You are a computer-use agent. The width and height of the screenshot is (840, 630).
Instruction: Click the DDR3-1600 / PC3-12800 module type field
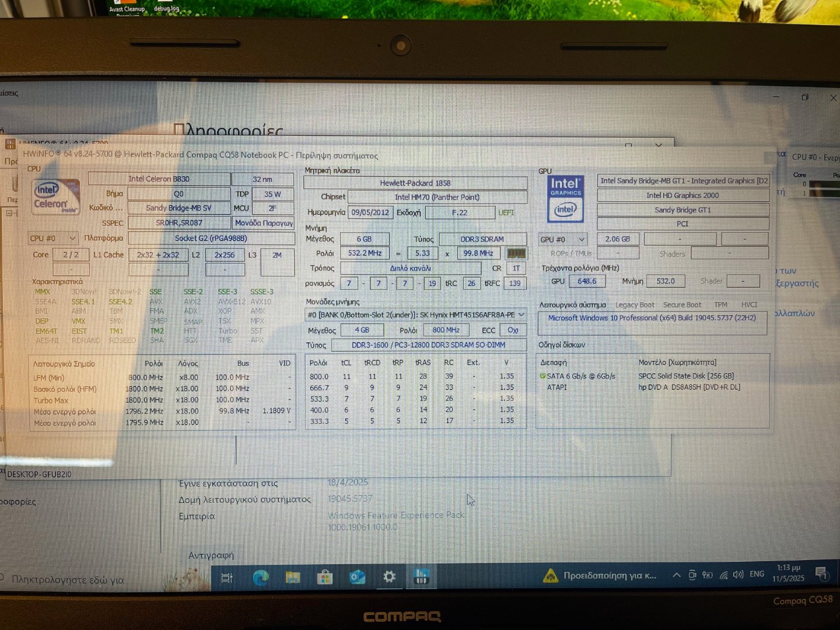pyautogui.click(x=429, y=345)
